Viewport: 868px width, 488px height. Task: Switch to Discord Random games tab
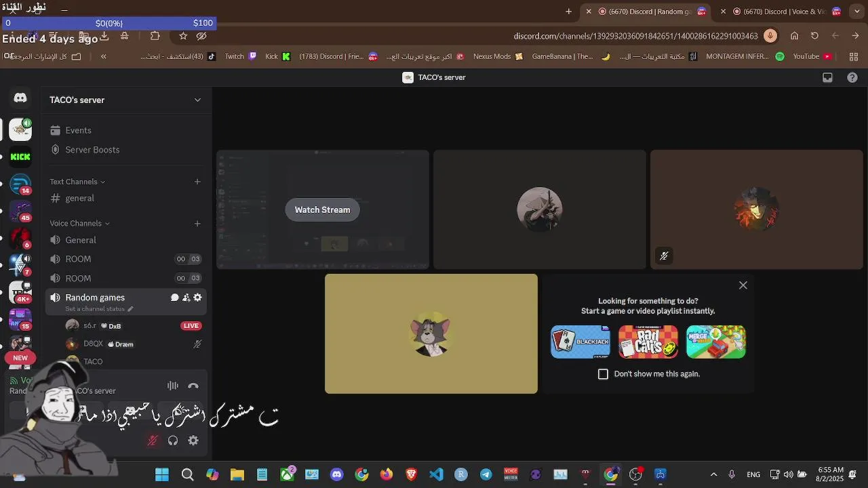[645, 12]
